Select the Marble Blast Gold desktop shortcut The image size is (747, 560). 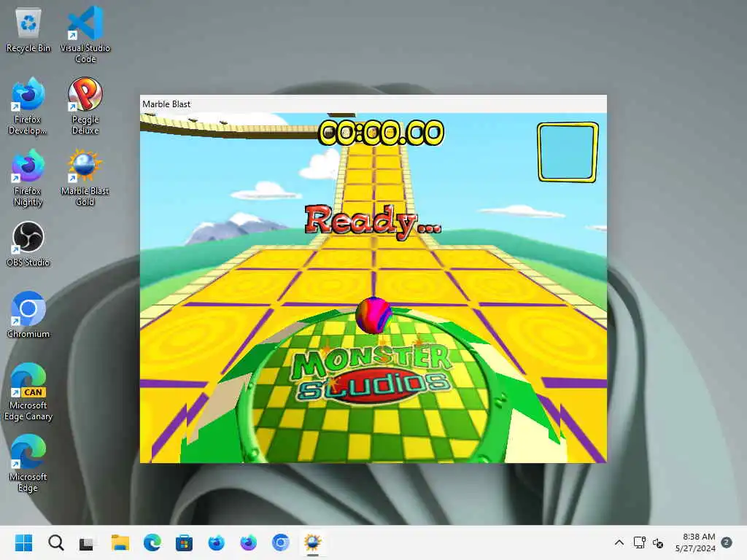point(85,178)
